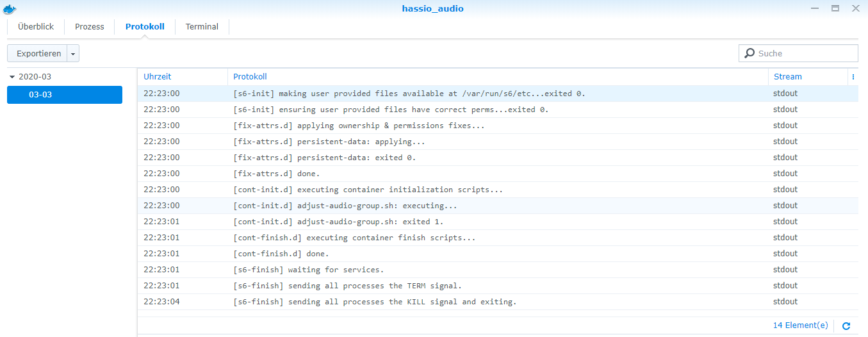Select the 03-03 date entry

point(65,95)
